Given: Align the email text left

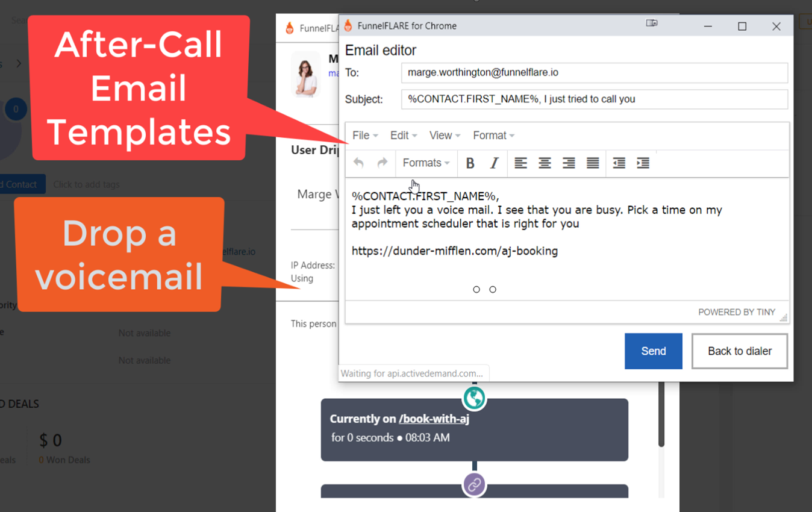Looking at the screenshot, I should click(x=520, y=163).
